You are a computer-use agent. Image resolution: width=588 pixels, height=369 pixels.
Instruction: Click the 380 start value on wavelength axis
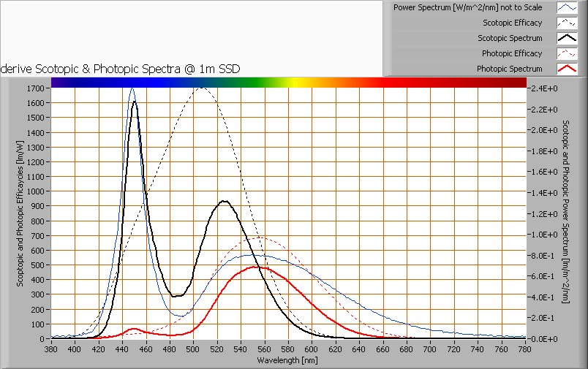click(51, 350)
